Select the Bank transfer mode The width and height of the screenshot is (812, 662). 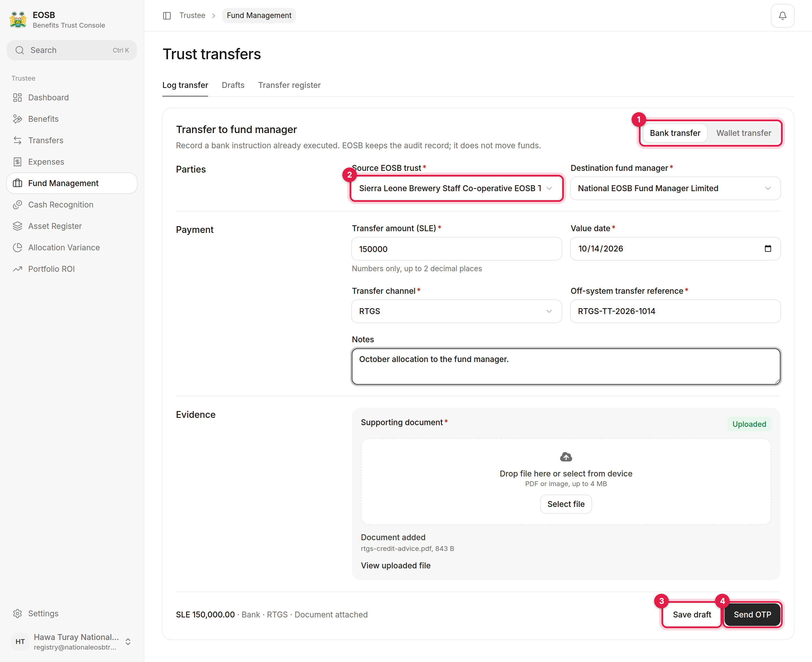675,133
